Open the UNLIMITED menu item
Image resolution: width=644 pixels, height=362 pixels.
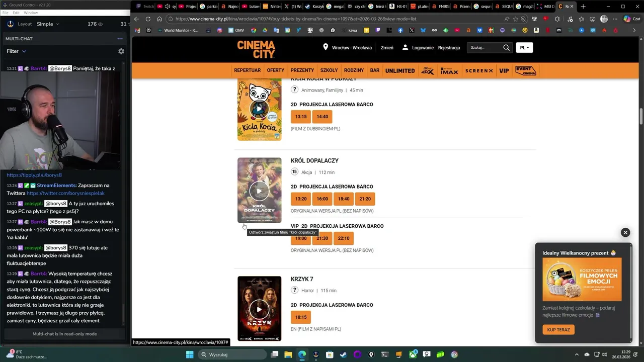pyautogui.click(x=400, y=71)
